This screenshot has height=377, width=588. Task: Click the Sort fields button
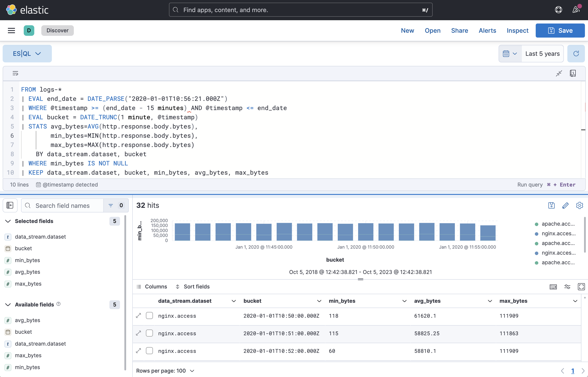coord(192,287)
